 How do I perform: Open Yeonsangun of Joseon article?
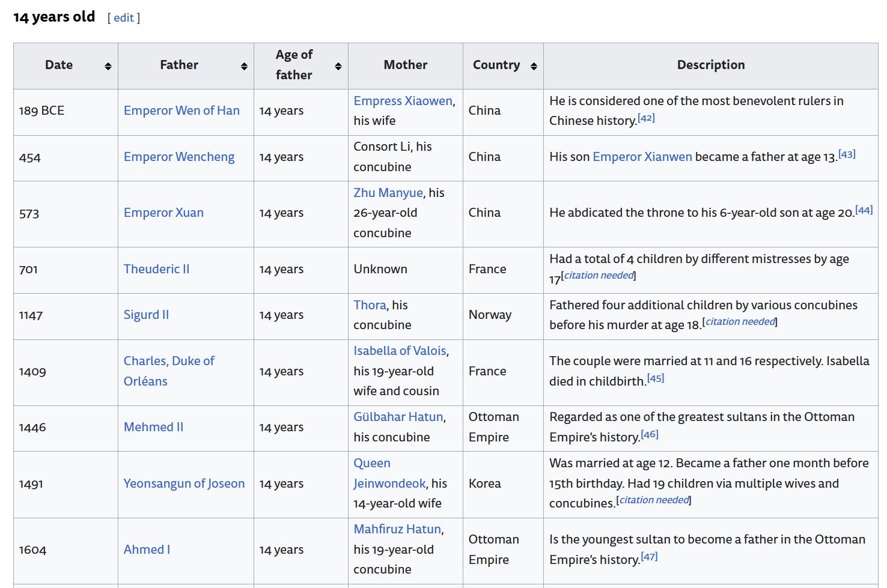click(184, 483)
